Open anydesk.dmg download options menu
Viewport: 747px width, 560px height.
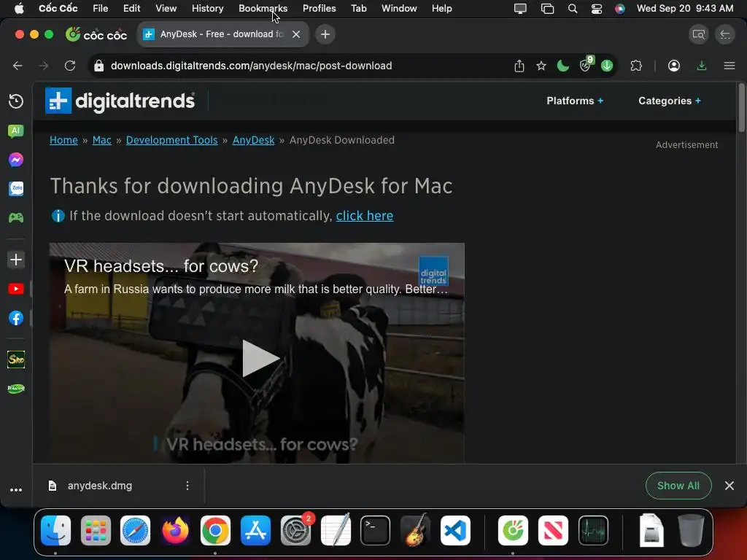187,486
